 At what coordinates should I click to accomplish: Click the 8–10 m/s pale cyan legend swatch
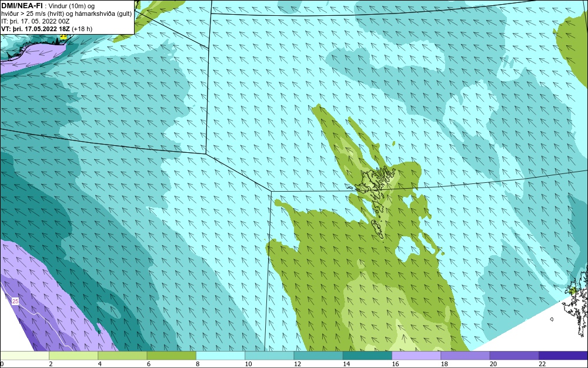tap(220, 356)
